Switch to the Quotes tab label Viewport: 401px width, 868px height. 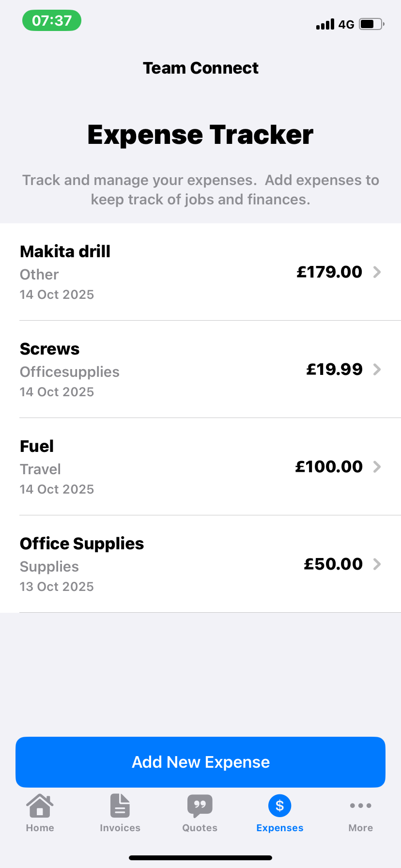click(200, 828)
